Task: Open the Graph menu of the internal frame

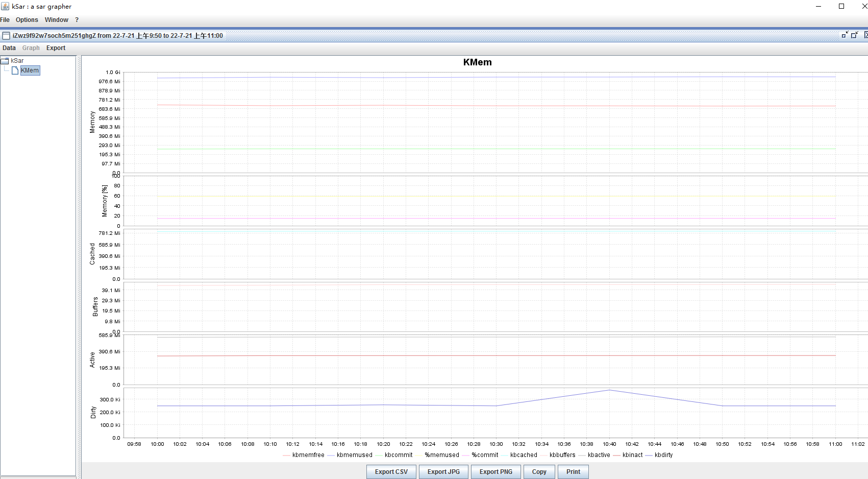Action: tap(31, 48)
